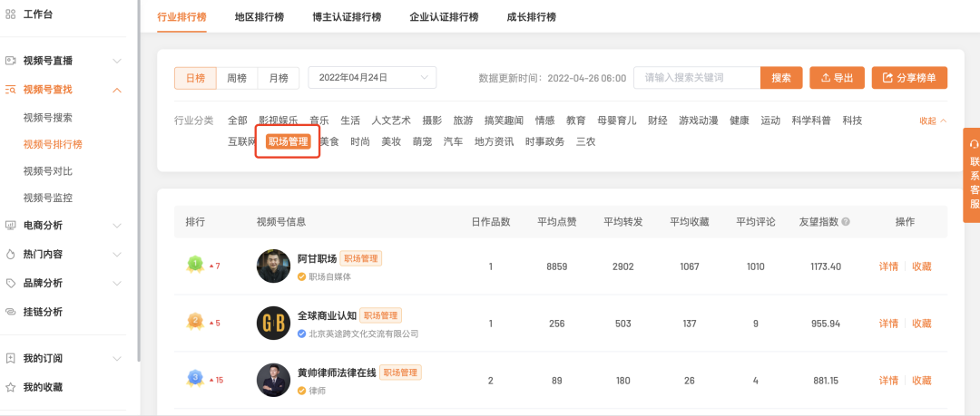Viewport: 980px width, 416px height.
Task: Open the 2022年04月24日 date dropdown
Action: 372,78
